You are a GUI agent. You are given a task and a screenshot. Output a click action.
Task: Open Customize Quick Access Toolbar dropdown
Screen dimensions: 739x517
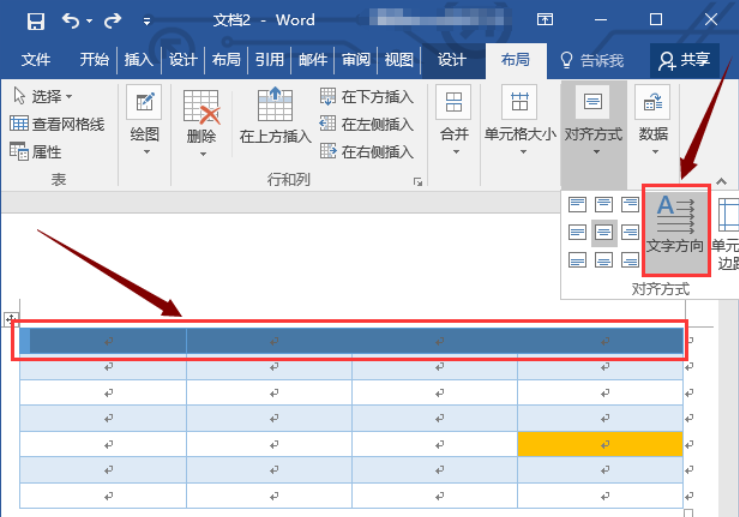pos(147,21)
